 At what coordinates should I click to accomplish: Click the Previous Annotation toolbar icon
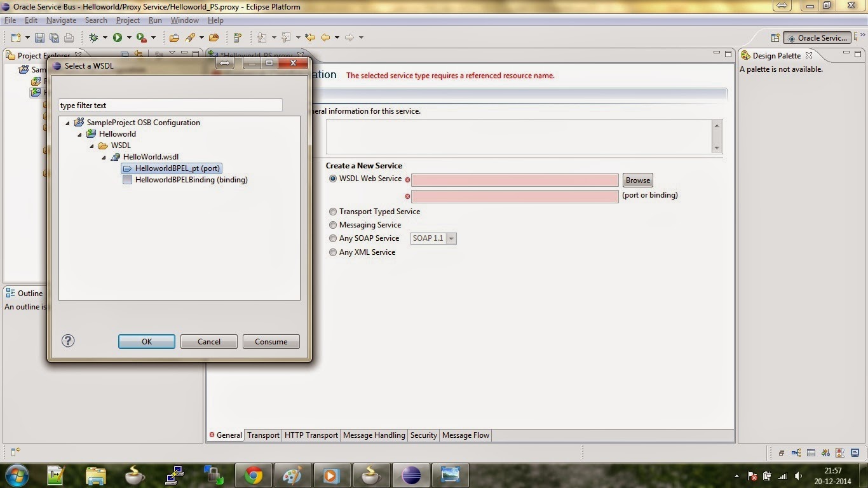[x=286, y=38]
